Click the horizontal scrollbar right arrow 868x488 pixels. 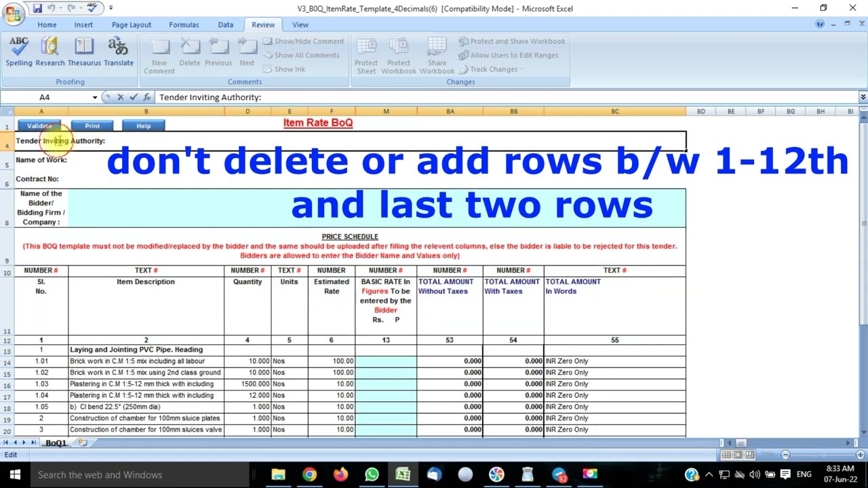click(848, 443)
